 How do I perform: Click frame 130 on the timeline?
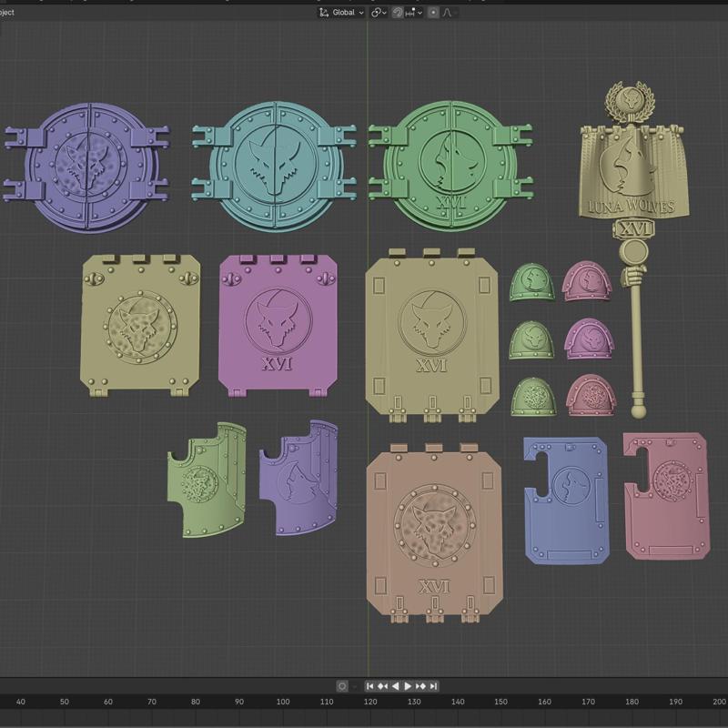414,702
